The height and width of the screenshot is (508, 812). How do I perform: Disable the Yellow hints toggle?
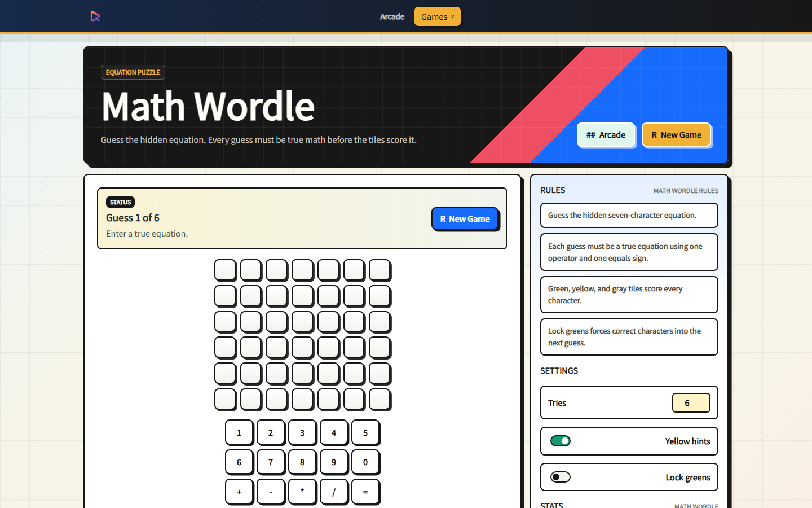(x=561, y=441)
